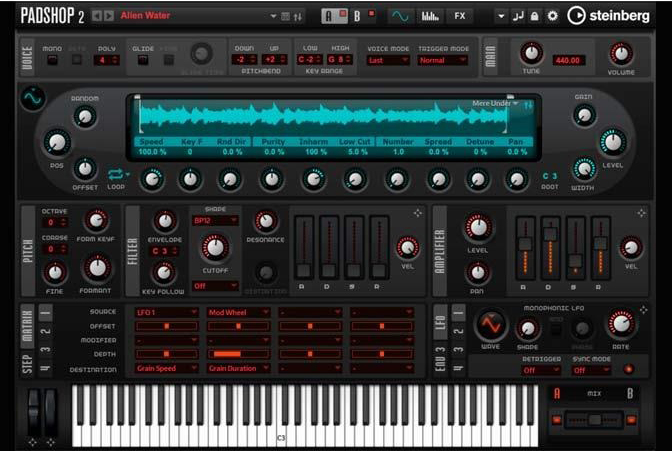Click the oscillator waveform icon at left
672x451 pixels.
(32, 99)
